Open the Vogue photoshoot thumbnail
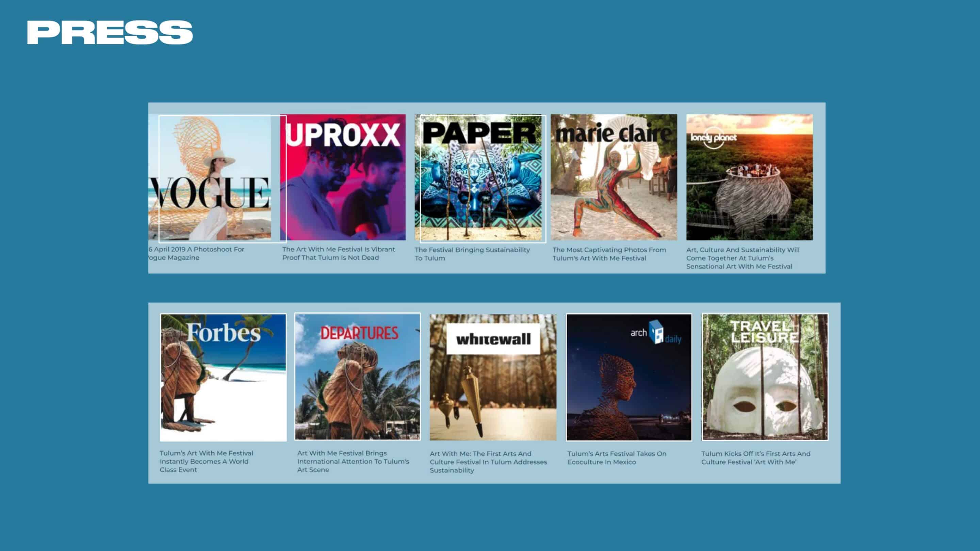The width and height of the screenshot is (980, 551). point(210,177)
